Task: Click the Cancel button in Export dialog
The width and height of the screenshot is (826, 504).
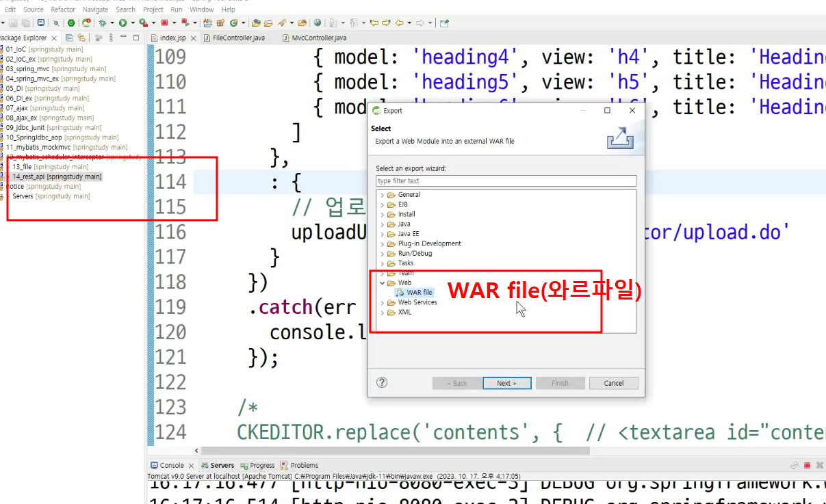Action: (x=614, y=383)
